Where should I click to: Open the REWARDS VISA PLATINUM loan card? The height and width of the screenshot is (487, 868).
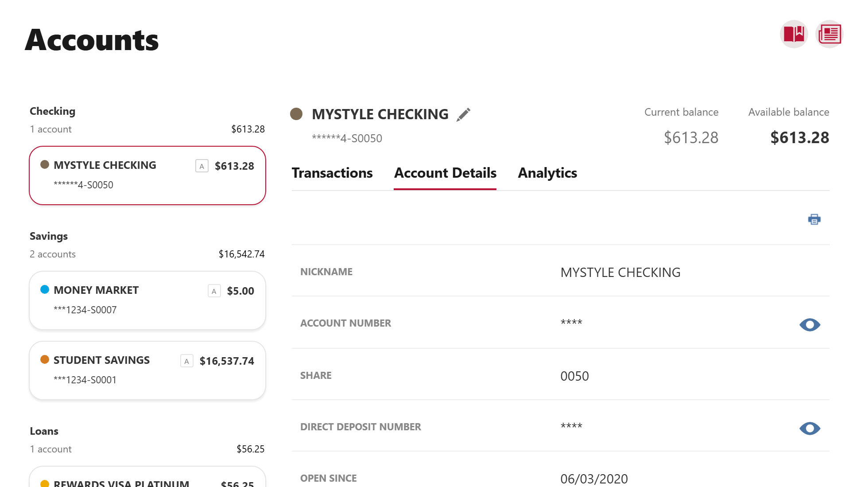(147, 477)
